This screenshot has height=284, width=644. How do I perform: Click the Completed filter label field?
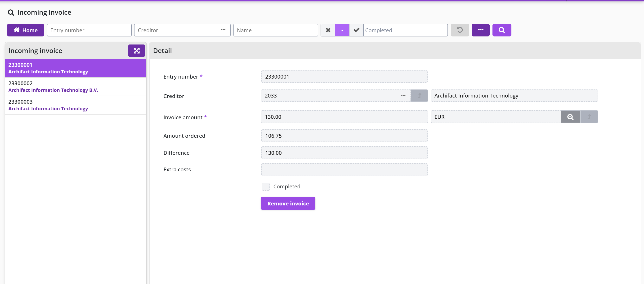point(405,30)
